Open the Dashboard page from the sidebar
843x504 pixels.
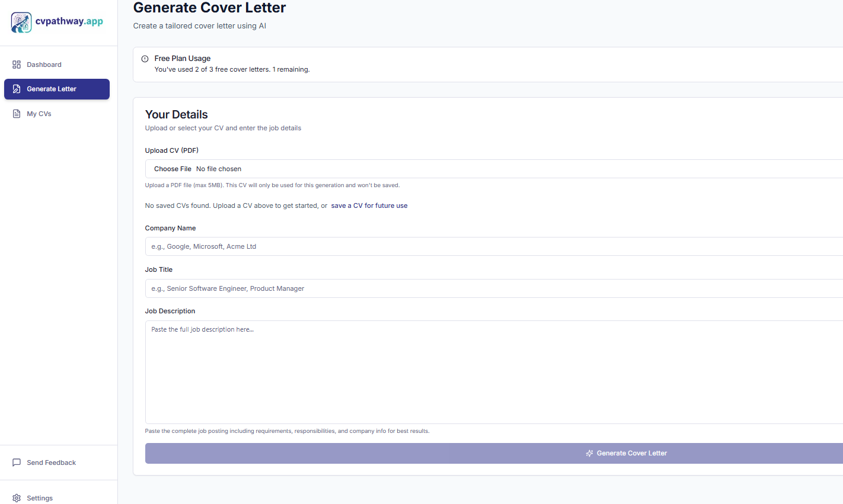click(x=44, y=64)
